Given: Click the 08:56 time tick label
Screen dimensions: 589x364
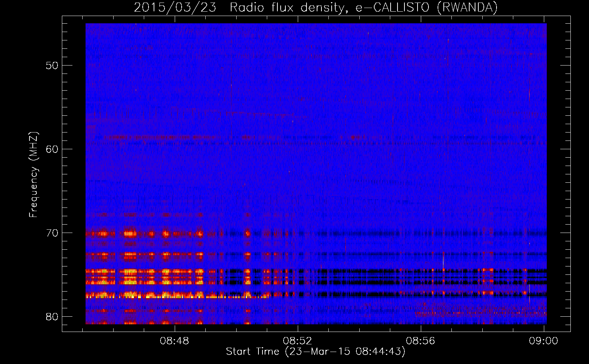Looking at the screenshot, I should (x=421, y=341).
